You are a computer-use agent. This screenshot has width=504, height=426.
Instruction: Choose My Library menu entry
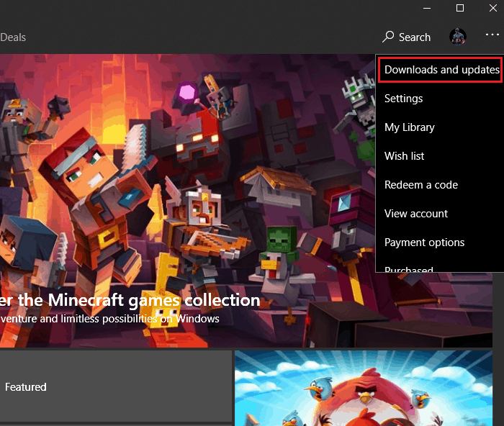pyautogui.click(x=440, y=127)
